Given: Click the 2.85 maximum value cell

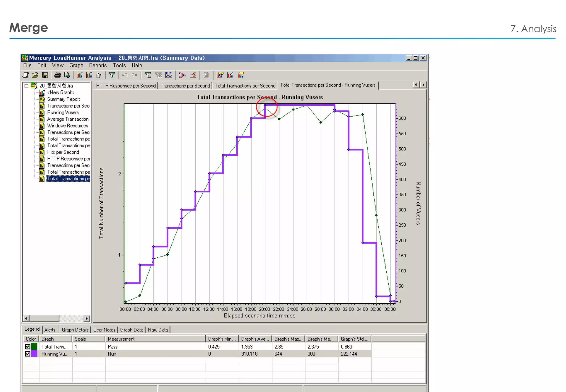Looking at the screenshot, I should [x=288, y=346].
